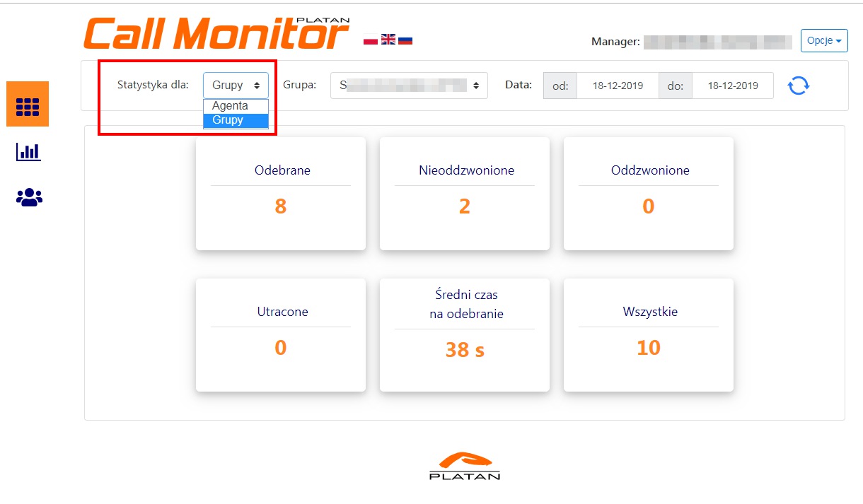
Task: Click the Średni czas na odebranie card
Action: [465, 334]
